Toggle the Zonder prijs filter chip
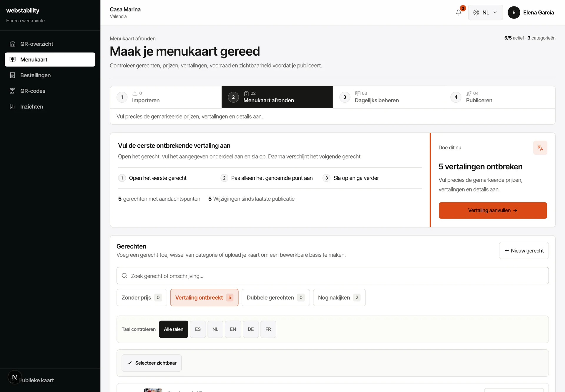Screen dimensions: 565x392 point(142,297)
